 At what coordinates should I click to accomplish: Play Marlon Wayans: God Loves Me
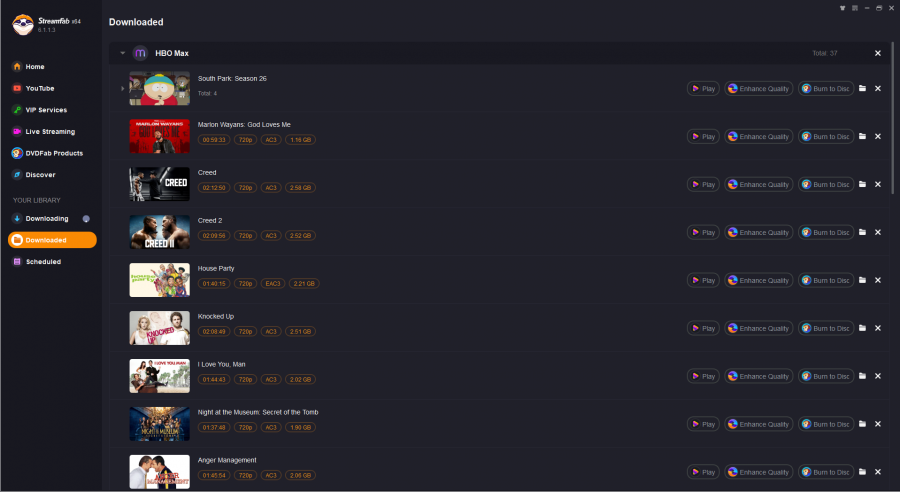click(703, 137)
